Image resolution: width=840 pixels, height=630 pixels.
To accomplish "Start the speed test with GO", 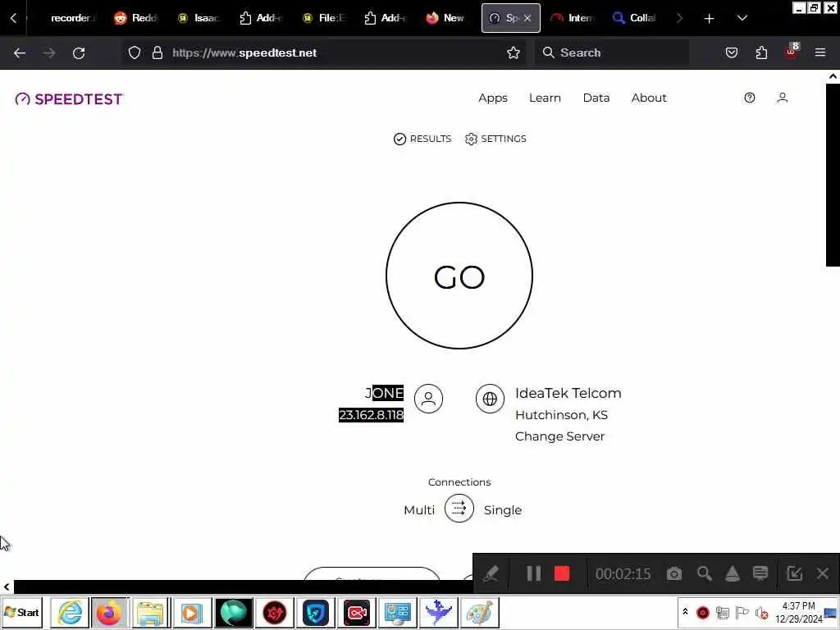I will tap(459, 276).
